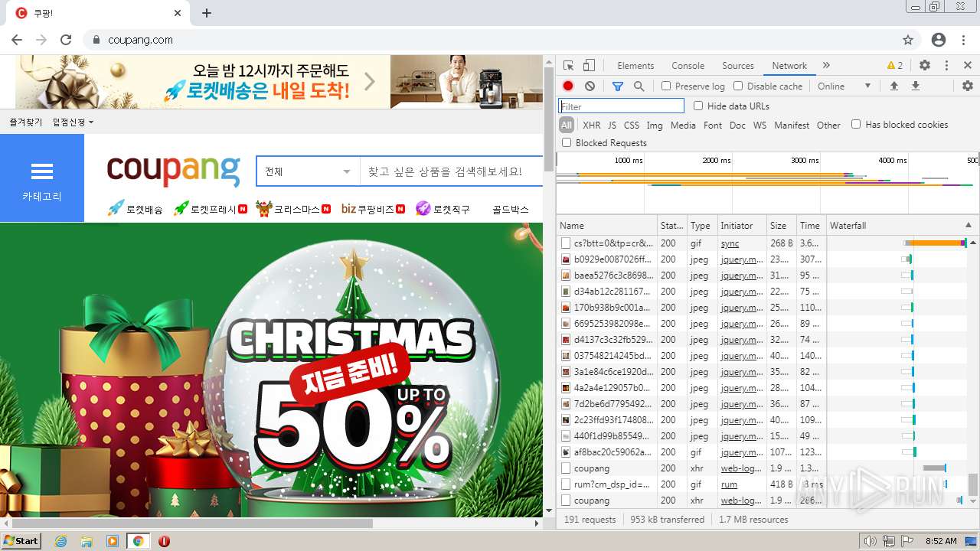Filter requests by Img type
The image size is (980, 551).
point(655,126)
